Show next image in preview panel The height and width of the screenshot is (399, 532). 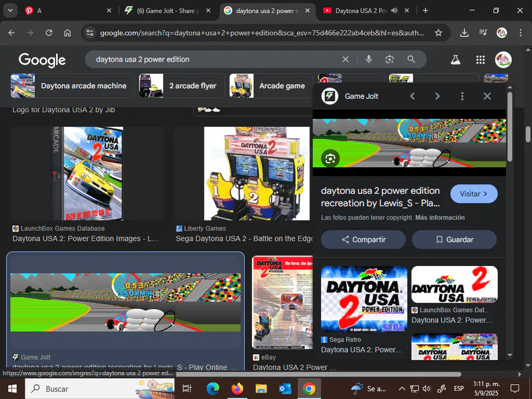point(437,96)
